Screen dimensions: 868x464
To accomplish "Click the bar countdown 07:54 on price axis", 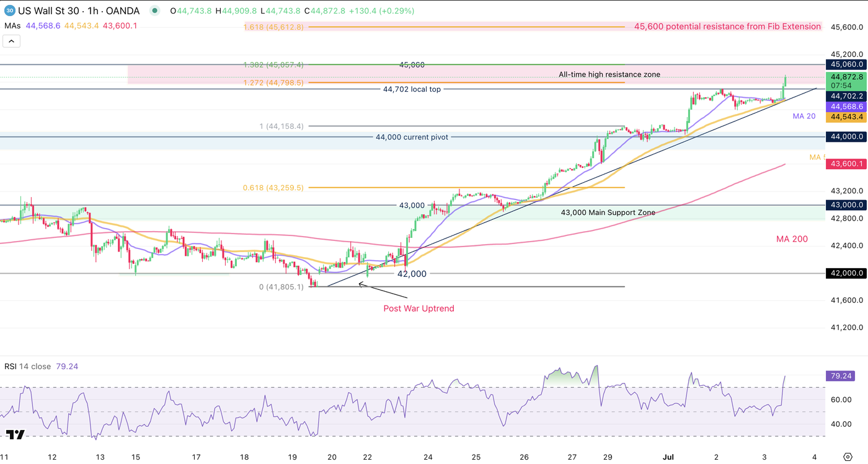I will 841,85.
